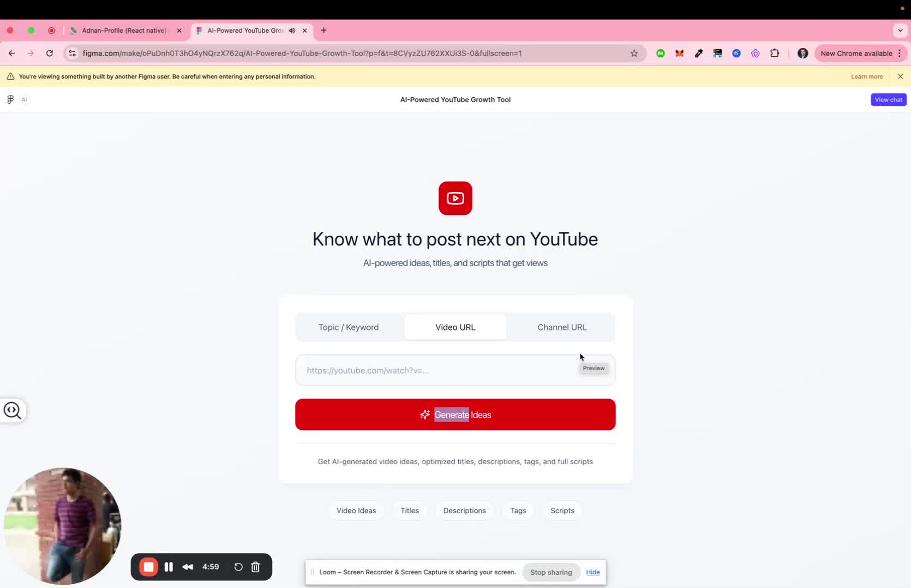Close the AI-Powered YouTube Growth tab
Viewport: 911px width, 588px height.
click(x=304, y=31)
